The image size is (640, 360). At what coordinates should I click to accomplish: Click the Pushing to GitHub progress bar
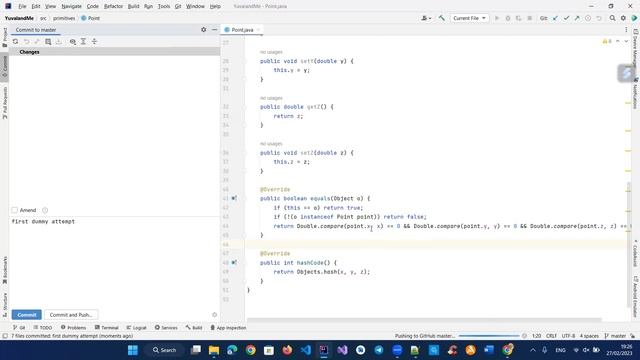point(489,336)
